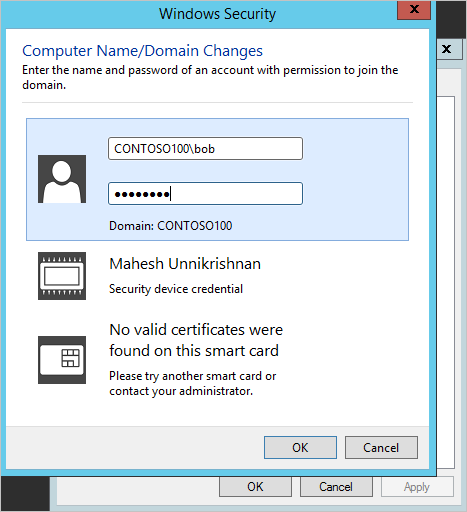Viewport: 467px width, 512px height.
Task: Click Cancel in the background dialog
Action: tap(336, 487)
